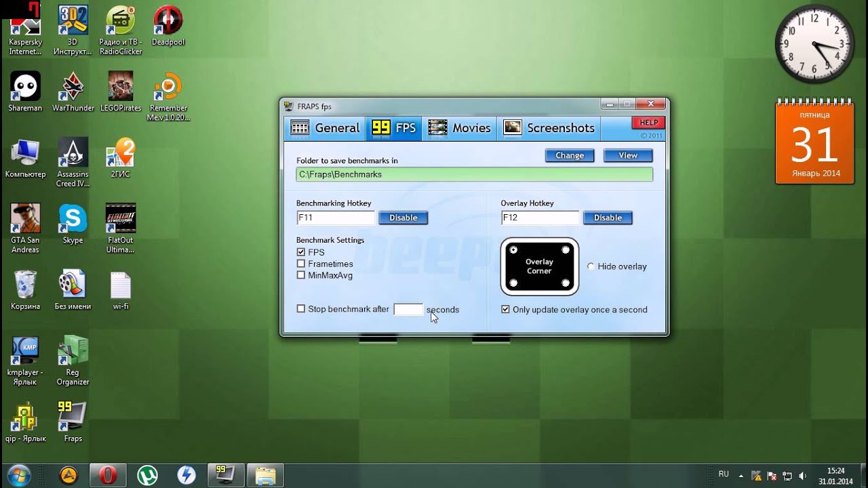Screen dimensions: 868x488
Task: Set overlay to bottom-left corner
Action: coord(513,282)
